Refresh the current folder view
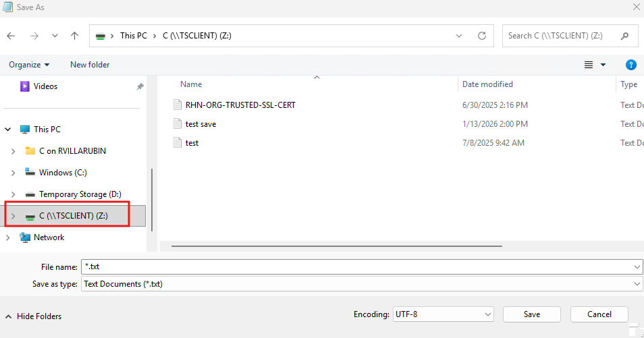This screenshot has height=338, width=644. [481, 36]
